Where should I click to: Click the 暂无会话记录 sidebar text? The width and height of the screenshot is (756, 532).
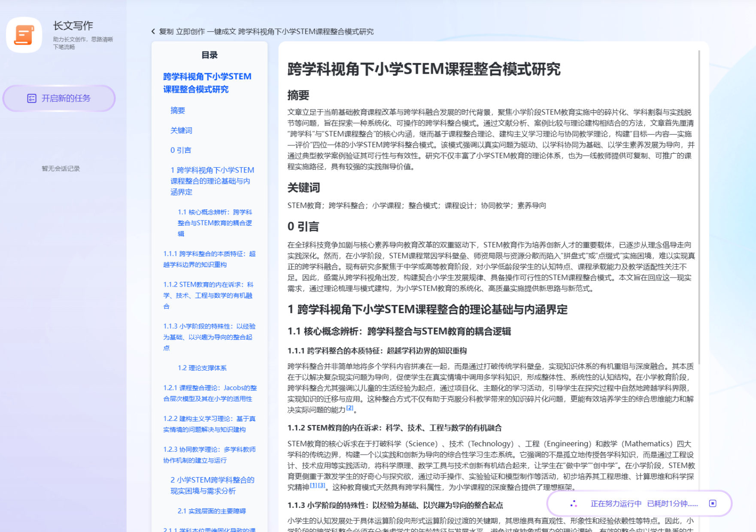click(x=61, y=169)
